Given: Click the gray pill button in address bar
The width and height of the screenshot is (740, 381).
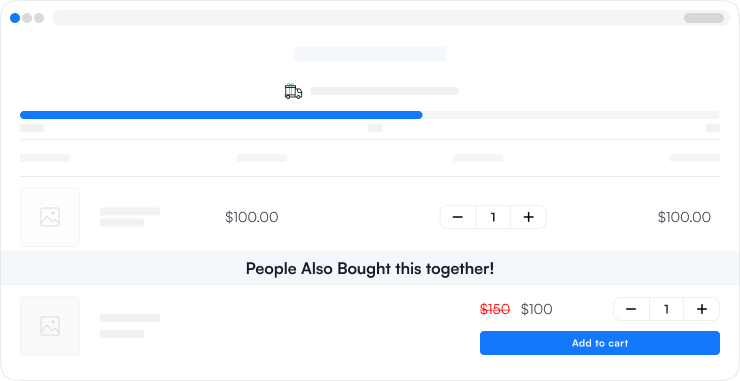Looking at the screenshot, I should [704, 18].
